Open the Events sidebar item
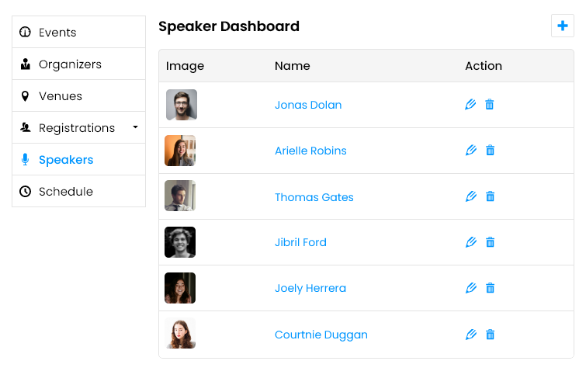Image resolution: width=586 pixels, height=392 pixels. (79, 32)
